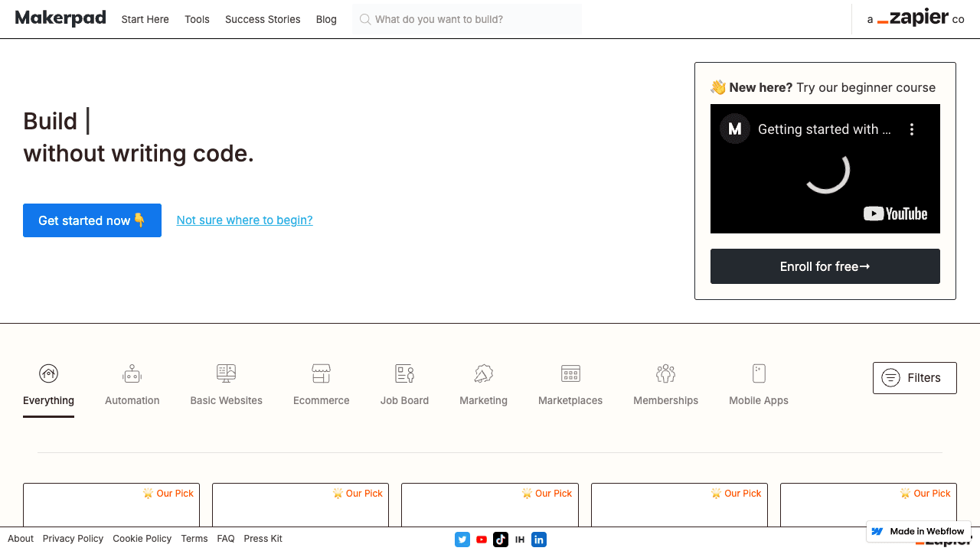Switch to the Basic Websites tab
This screenshot has height=551, width=980.
227,390
